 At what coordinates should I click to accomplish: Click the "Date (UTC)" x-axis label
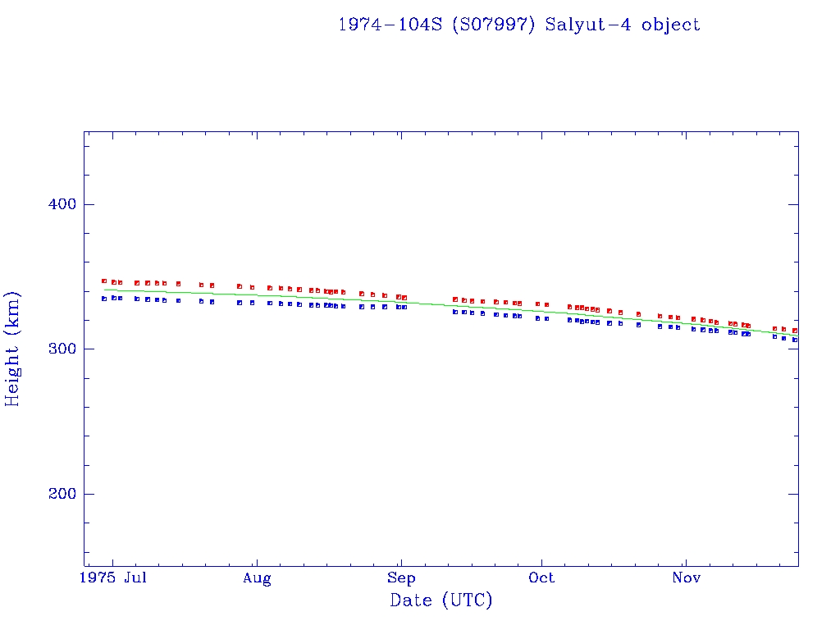441,600
